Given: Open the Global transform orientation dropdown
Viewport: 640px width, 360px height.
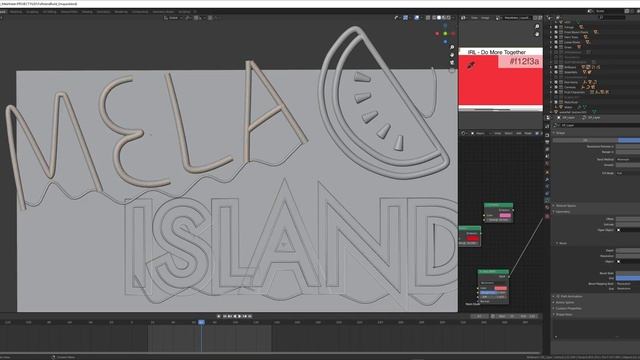Looking at the screenshot, I should [172, 18].
